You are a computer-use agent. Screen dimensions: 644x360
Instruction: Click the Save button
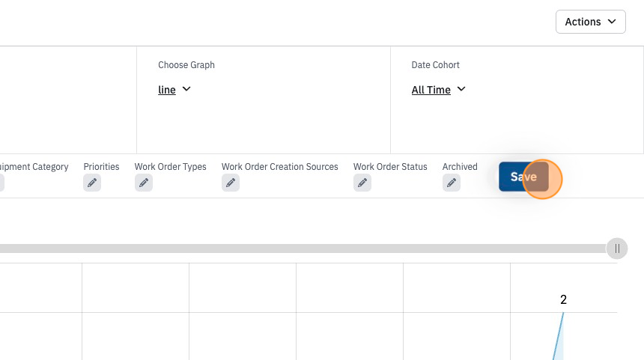(523, 177)
